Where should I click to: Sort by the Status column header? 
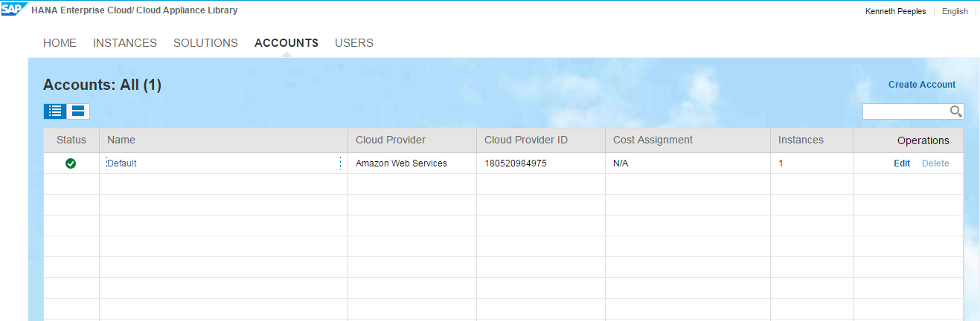click(71, 140)
